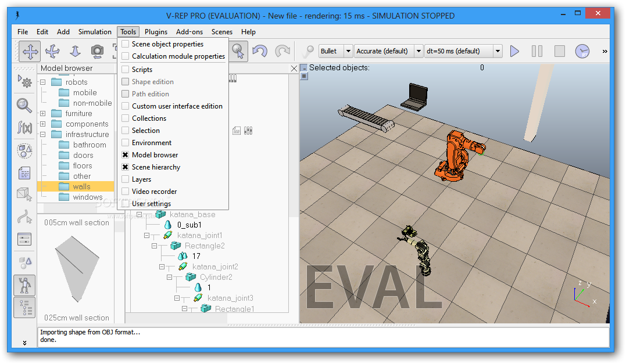Collapse the Cylinder2 node
626x364 pixels.
pyautogui.click(x=170, y=277)
